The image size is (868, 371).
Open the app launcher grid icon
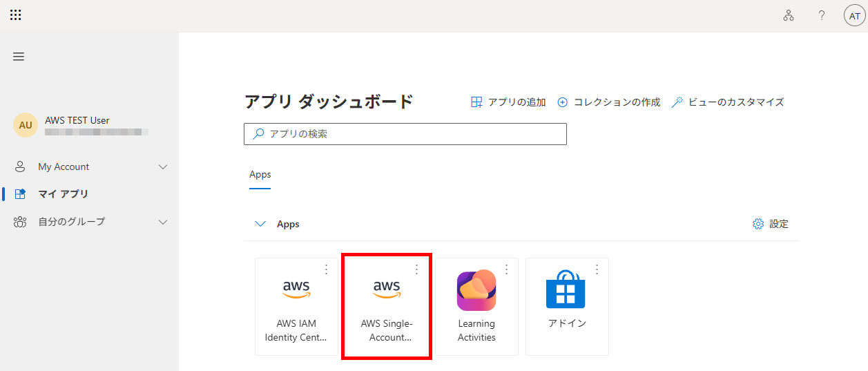(x=15, y=15)
